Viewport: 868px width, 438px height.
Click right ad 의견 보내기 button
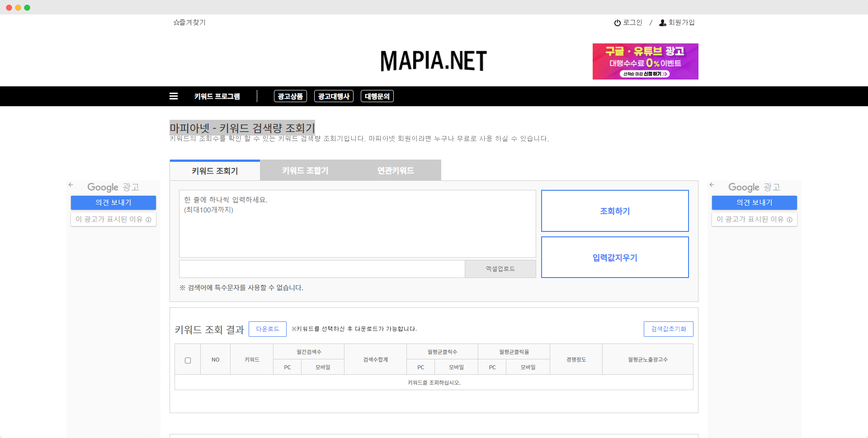point(755,203)
